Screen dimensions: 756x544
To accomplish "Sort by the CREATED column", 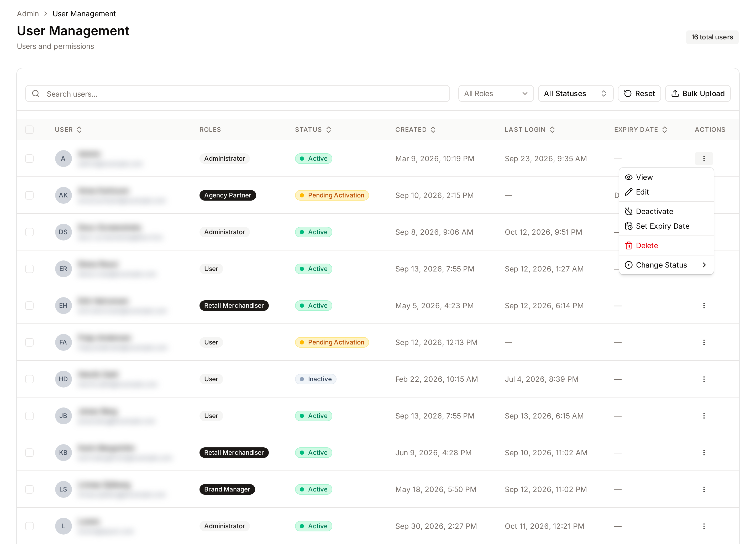I will (x=415, y=130).
